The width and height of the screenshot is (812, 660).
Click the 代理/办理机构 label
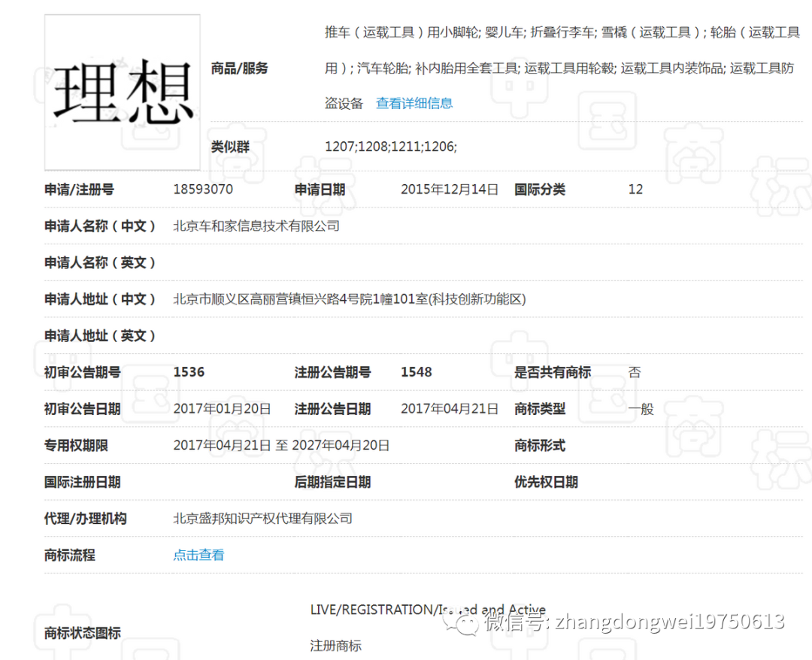(86, 519)
